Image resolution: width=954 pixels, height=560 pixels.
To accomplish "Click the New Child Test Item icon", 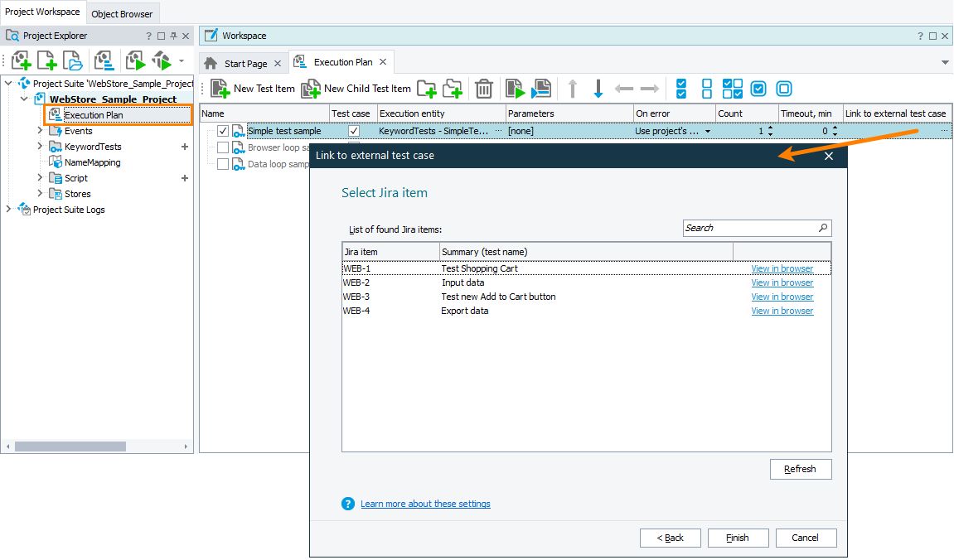I will 311,88.
